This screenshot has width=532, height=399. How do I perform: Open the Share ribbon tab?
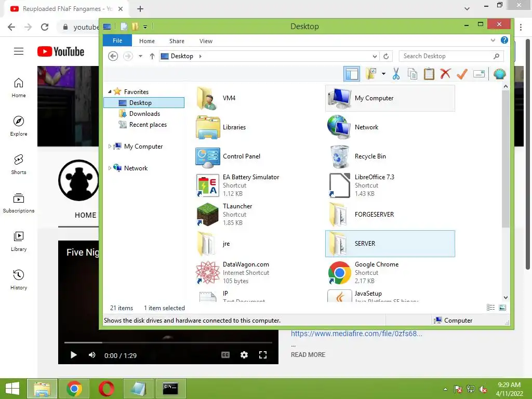177,41
